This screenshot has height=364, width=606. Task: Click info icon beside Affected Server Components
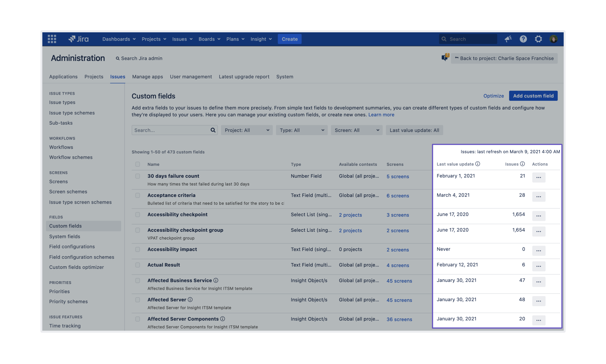[222, 319]
